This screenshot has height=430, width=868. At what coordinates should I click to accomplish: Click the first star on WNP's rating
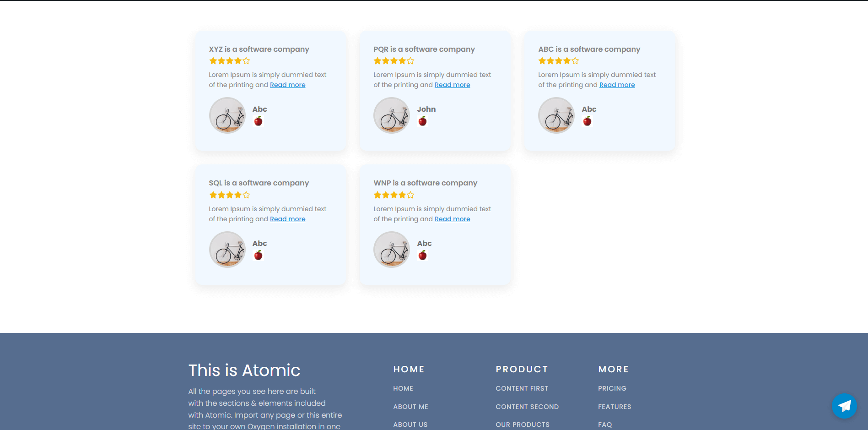tap(377, 195)
